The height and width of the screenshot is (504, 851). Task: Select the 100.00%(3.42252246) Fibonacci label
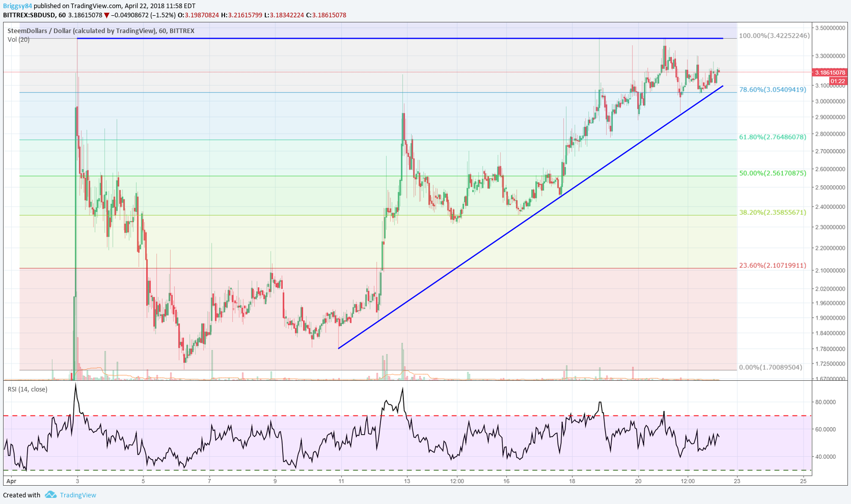774,36
